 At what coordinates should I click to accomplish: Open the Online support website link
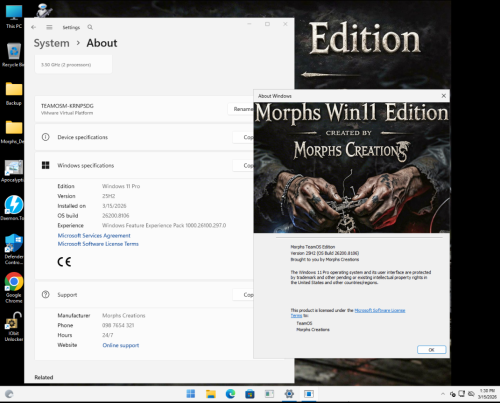pyautogui.click(x=121, y=345)
